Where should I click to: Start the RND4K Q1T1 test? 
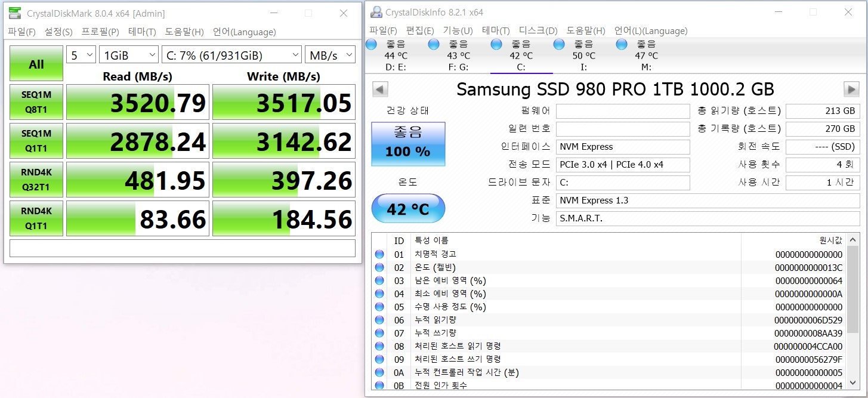click(36, 218)
